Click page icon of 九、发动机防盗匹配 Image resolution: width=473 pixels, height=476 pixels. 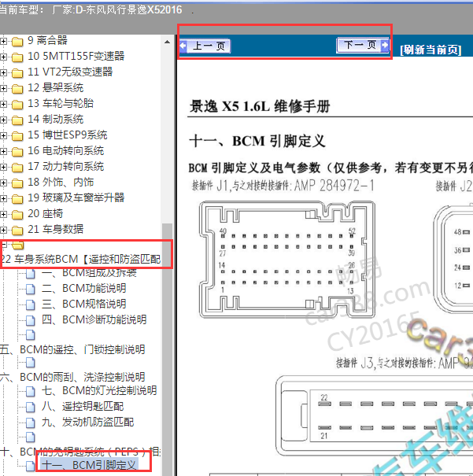point(31,422)
